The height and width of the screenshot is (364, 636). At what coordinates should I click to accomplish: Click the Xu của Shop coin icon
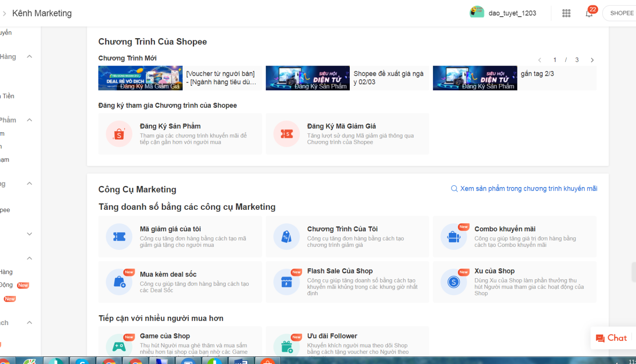tap(454, 282)
